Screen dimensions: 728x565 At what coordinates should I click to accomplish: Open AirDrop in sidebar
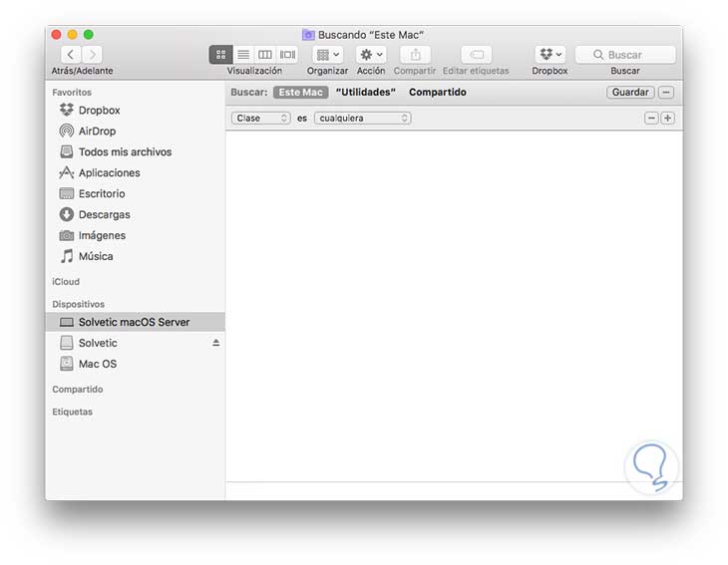click(x=135, y=132)
